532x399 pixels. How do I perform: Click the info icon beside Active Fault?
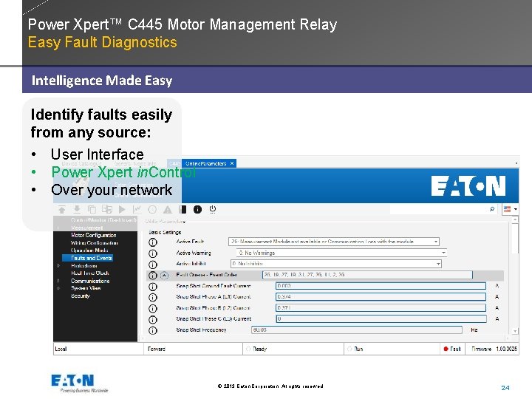coord(153,242)
